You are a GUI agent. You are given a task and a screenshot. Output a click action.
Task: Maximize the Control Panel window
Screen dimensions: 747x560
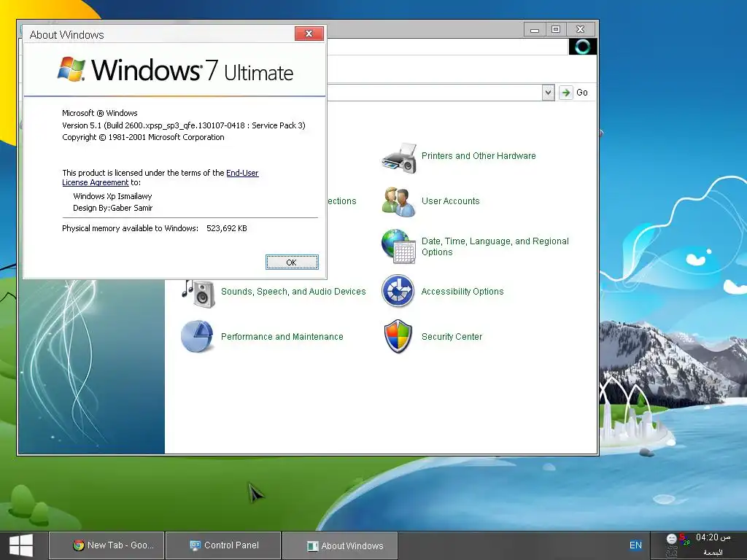pos(555,29)
